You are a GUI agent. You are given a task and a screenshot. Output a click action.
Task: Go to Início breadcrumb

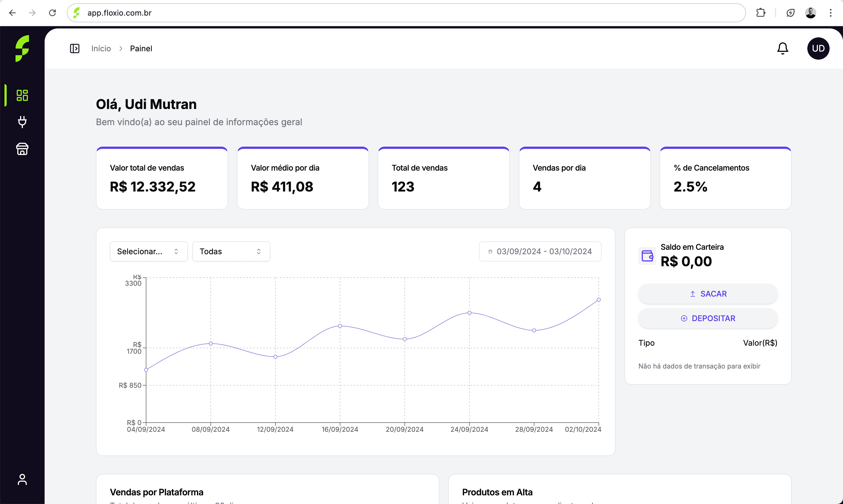pyautogui.click(x=101, y=49)
